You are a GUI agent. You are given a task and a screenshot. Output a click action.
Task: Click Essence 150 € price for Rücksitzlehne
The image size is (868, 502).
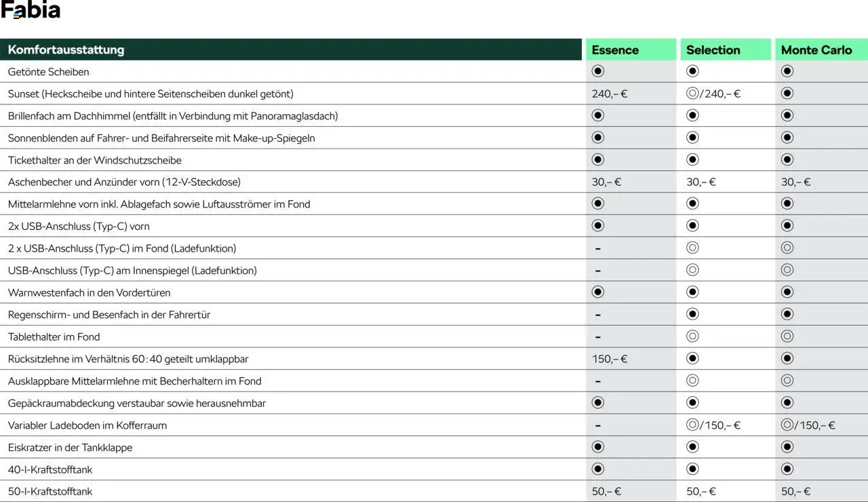[x=610, y=359]
